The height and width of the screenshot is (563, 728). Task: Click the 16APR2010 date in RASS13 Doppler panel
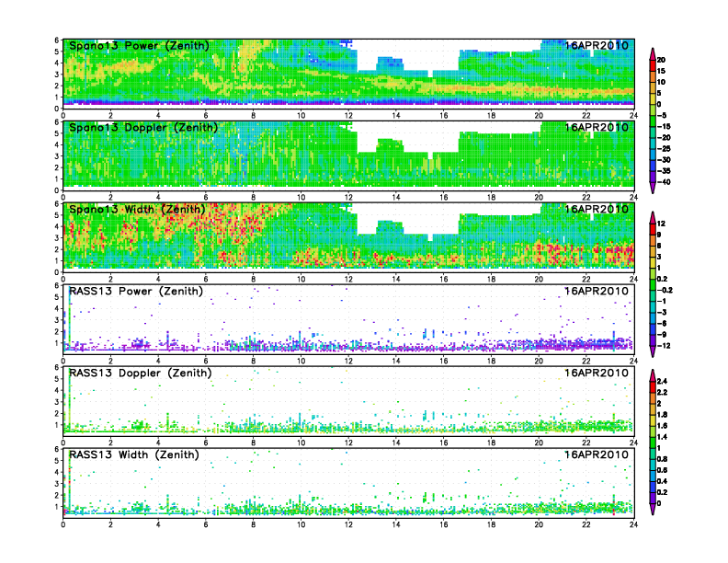[597, 373]
